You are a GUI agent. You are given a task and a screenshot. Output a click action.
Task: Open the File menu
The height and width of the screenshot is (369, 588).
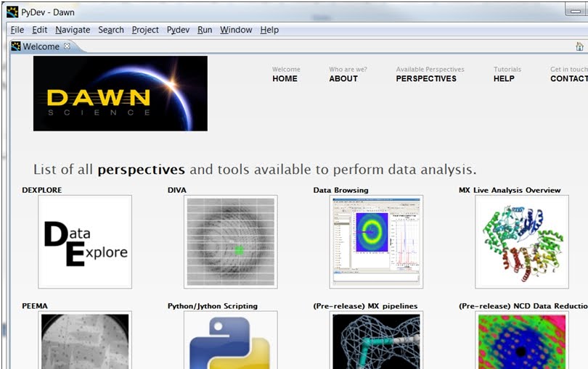point(17,30)
